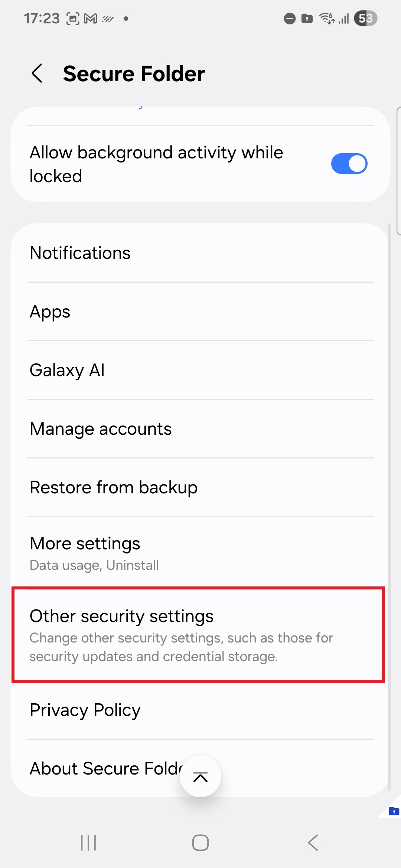Tap the battery indicator in status bar
Viewport: 401px width, 868px height.
(365, 19)
